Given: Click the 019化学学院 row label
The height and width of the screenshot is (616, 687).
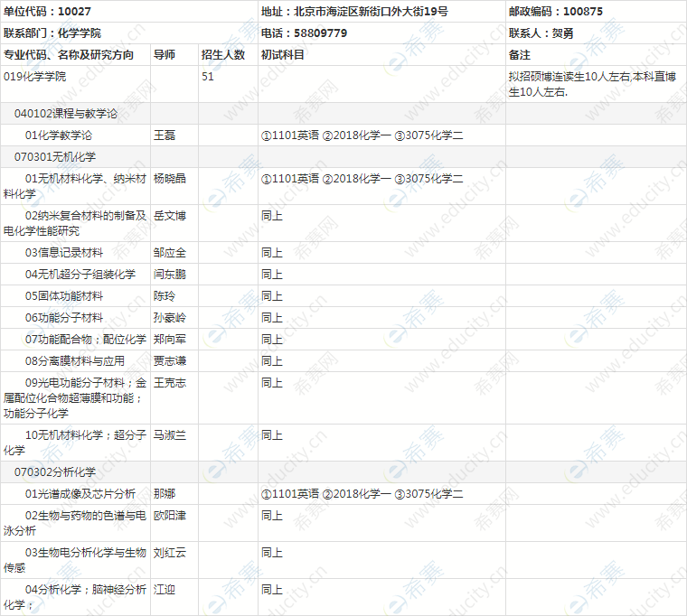Looking at the screenshot, I should click(x=34, y=77).
